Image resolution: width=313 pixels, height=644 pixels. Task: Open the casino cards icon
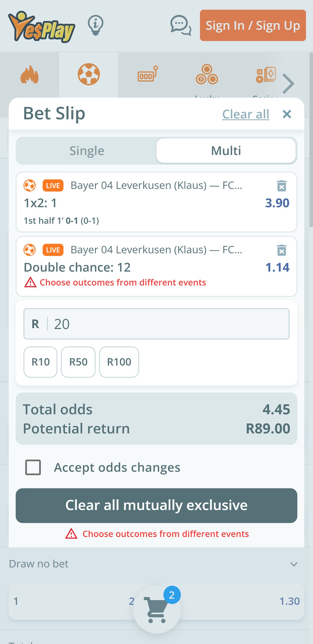(x=266, y=75)
